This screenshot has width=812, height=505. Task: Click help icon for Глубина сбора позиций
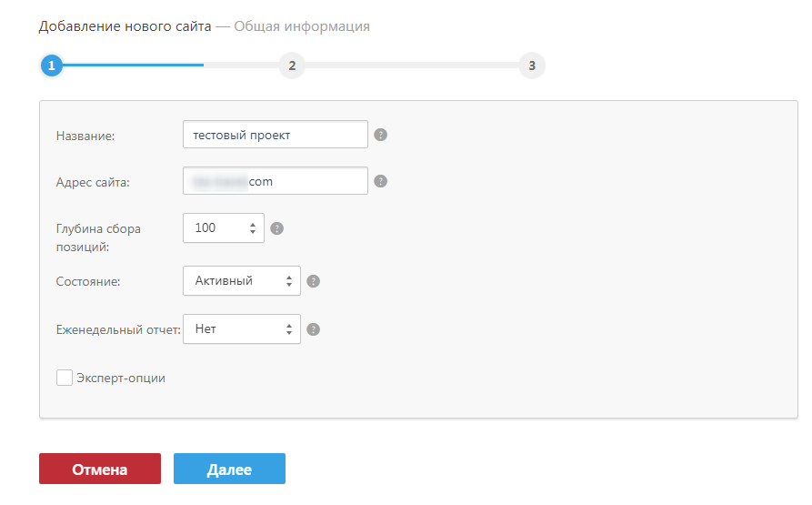point(277,228)
